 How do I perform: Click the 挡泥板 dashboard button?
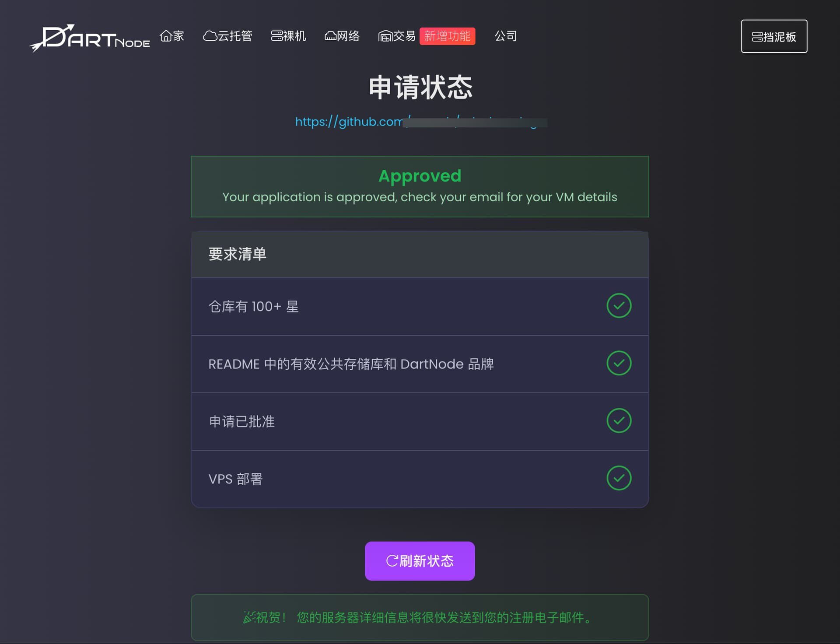tap(774, 36)
